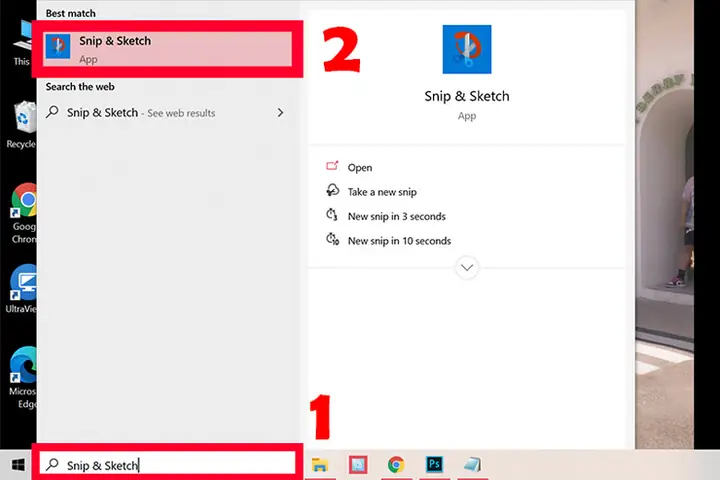720x480 pixels.
Task: Click the Open action icon
Action: pos(332,166)
